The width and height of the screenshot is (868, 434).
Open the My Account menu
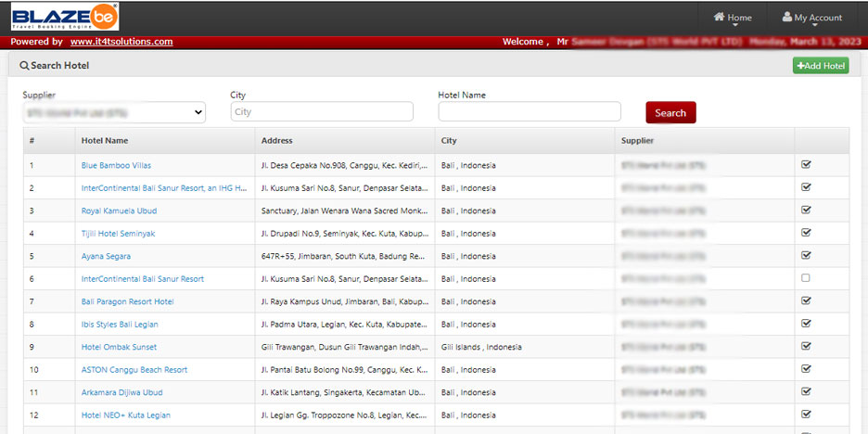coord(811,18)
